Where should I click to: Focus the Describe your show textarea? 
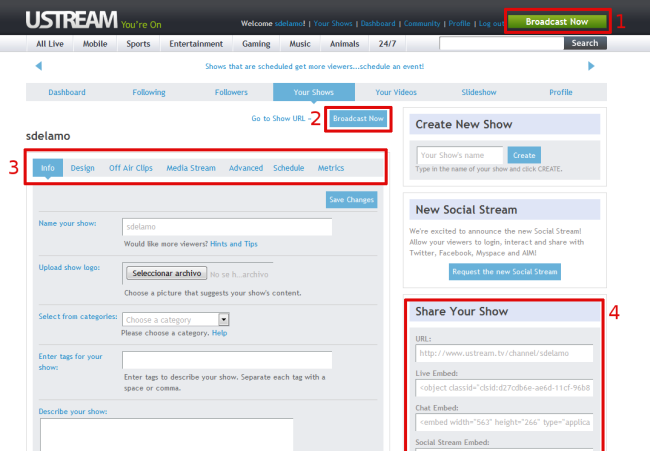coord(167,434)
